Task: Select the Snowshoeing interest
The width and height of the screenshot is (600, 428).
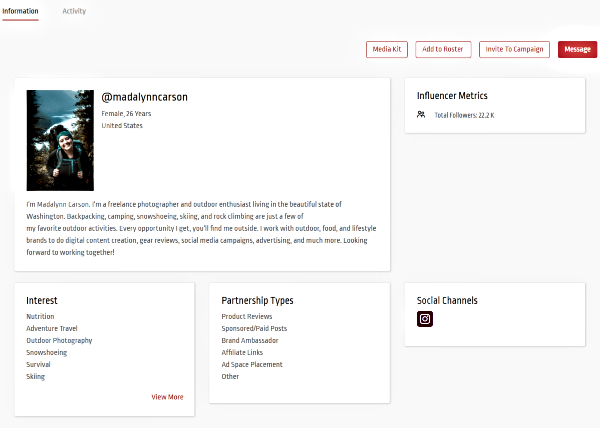Action: pos(47,352)
